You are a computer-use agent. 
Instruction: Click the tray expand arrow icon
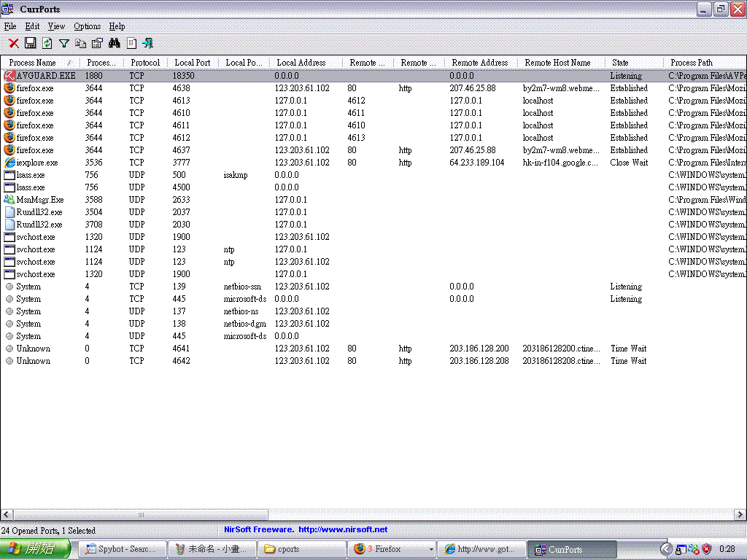[667, 550]
